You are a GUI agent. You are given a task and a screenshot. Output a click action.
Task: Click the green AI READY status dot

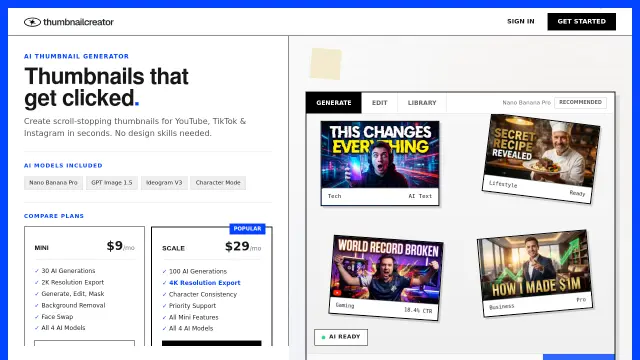tap(323, 338)
